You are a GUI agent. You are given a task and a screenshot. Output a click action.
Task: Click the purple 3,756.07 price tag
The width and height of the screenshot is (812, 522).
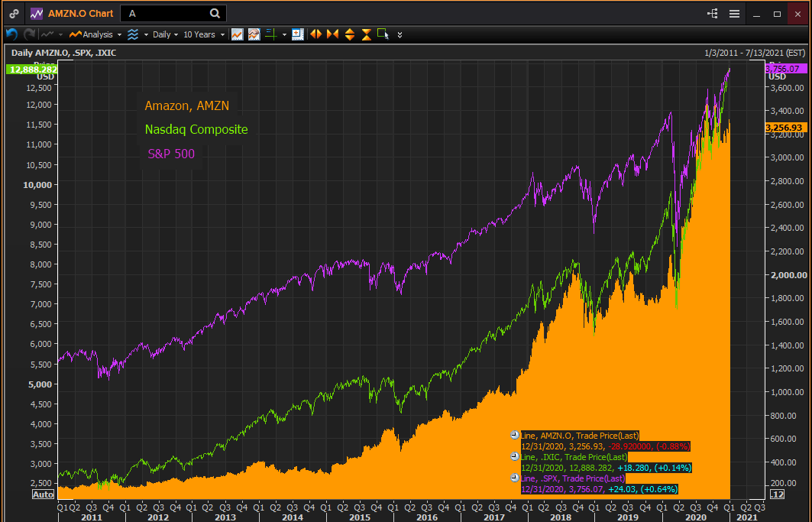(785, 69)
